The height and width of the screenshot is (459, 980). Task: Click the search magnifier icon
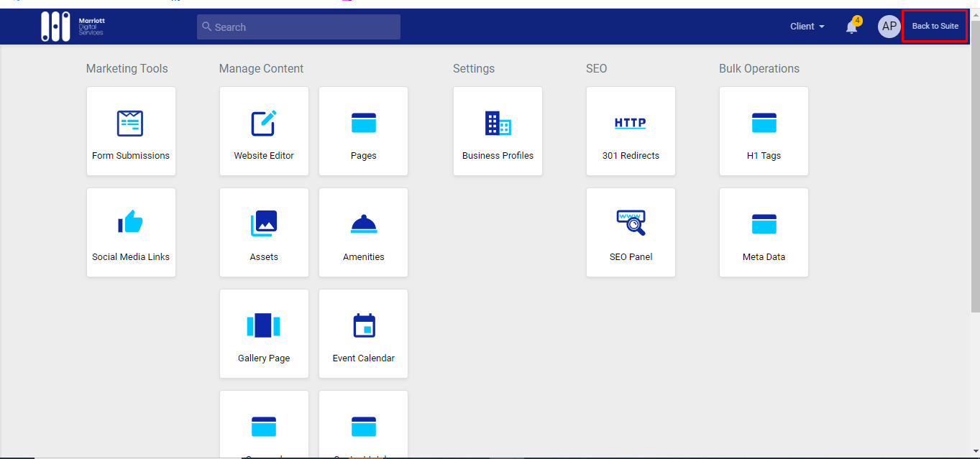point(207,27)
